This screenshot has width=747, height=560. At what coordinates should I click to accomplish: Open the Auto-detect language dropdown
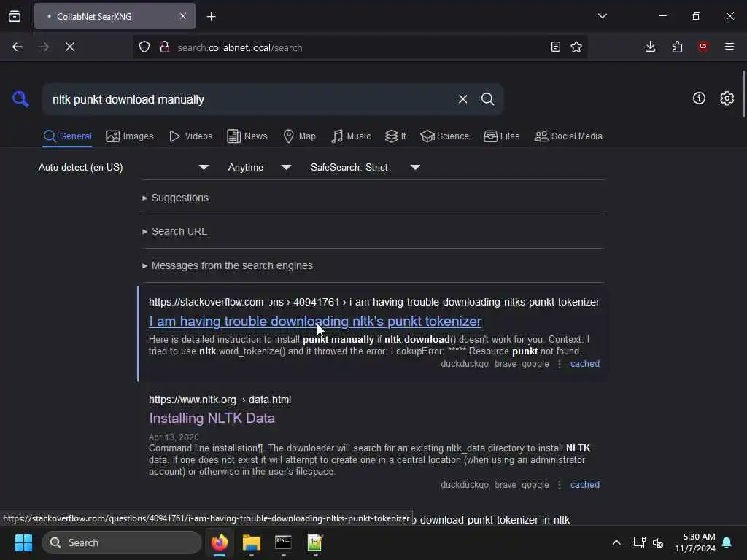[x=123, y=168]
